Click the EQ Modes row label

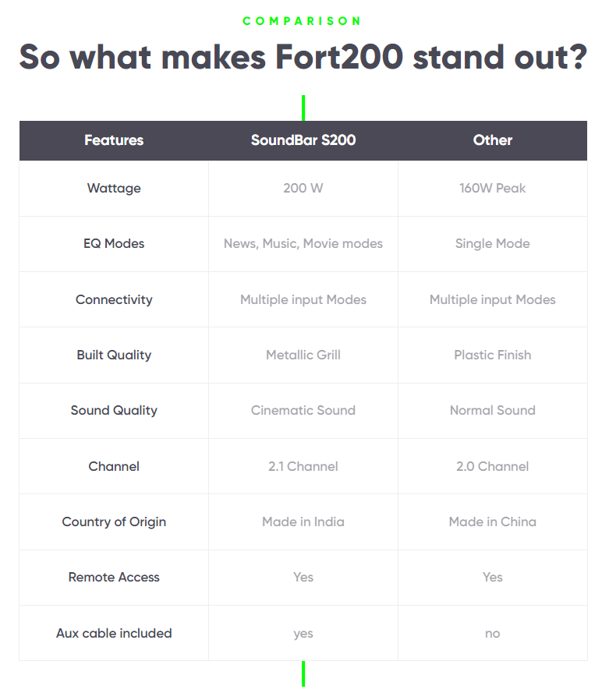click(114, 243)
